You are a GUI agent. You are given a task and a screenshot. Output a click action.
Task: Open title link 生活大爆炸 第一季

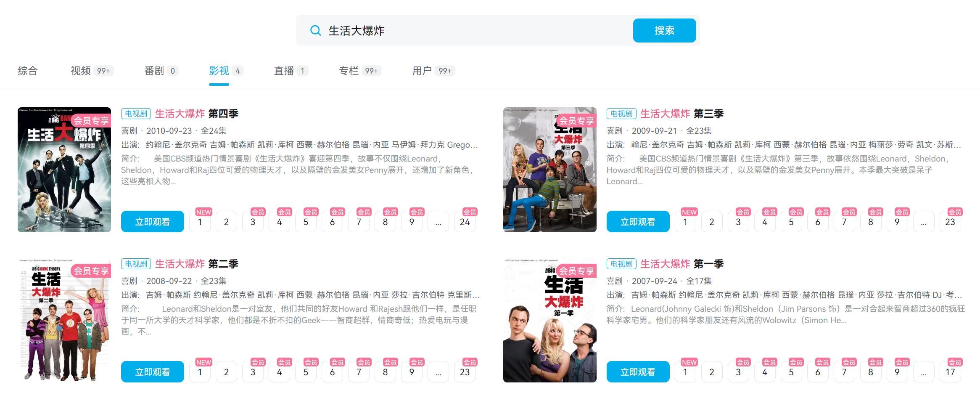coord(682,264)
